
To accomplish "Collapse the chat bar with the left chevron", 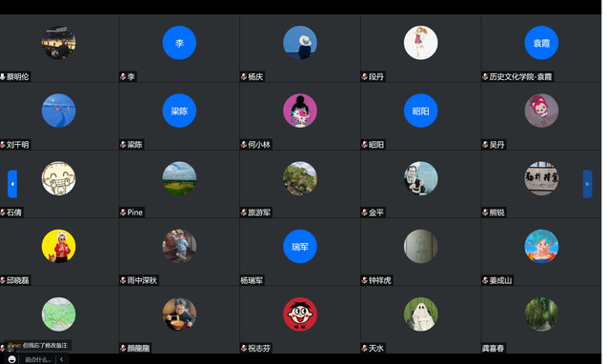I will 61,359.
